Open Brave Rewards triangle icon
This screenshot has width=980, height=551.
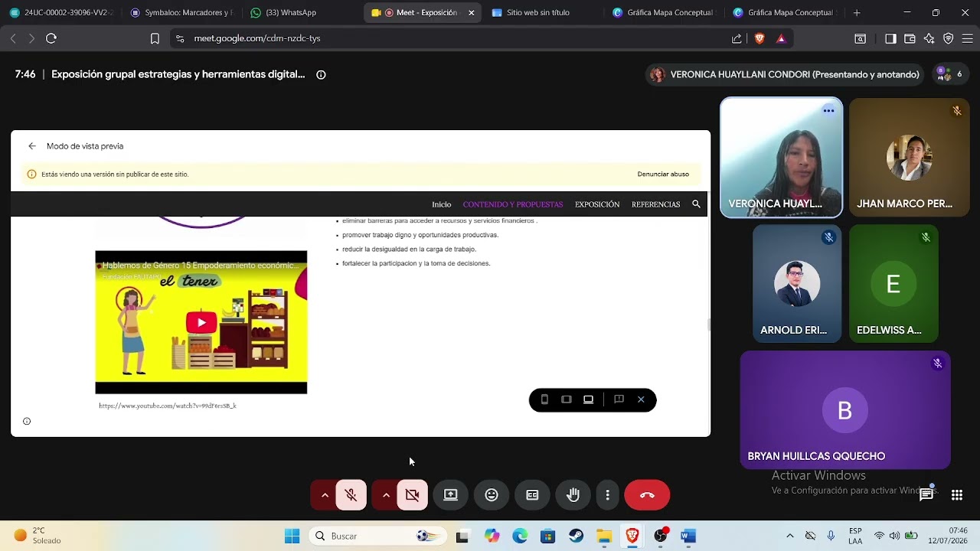[781, 38]
